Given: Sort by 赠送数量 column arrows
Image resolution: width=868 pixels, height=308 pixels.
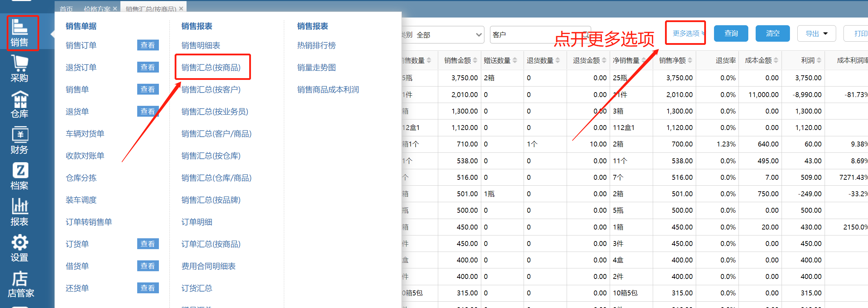Looking at the screenshot, I should 515,60.
